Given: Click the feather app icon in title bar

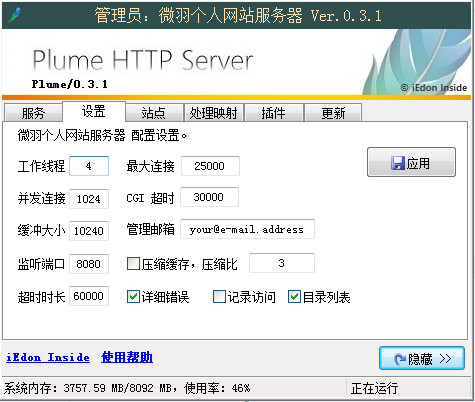Looking at the screenshot, I should [x=15, y=15].
